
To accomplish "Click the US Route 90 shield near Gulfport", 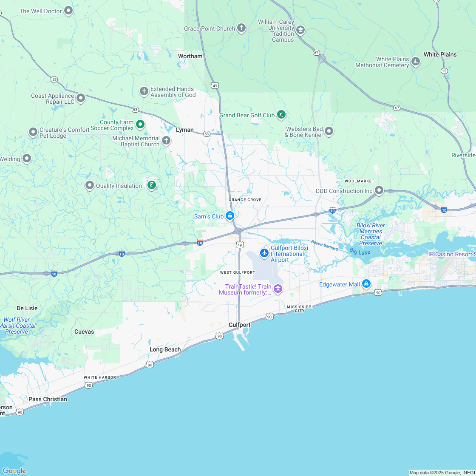I will pos(269,317).
